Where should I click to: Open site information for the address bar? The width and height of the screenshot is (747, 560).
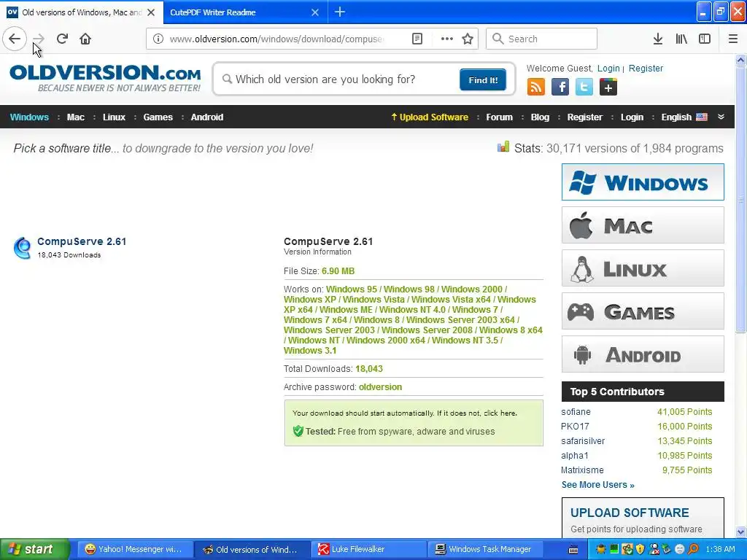click(158, 39)
